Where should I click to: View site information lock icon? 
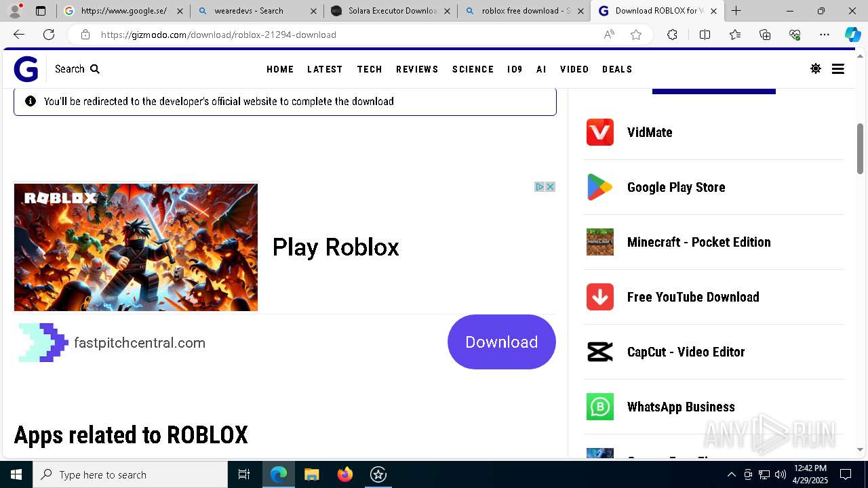pyautogui.click(x=85, y=35)
